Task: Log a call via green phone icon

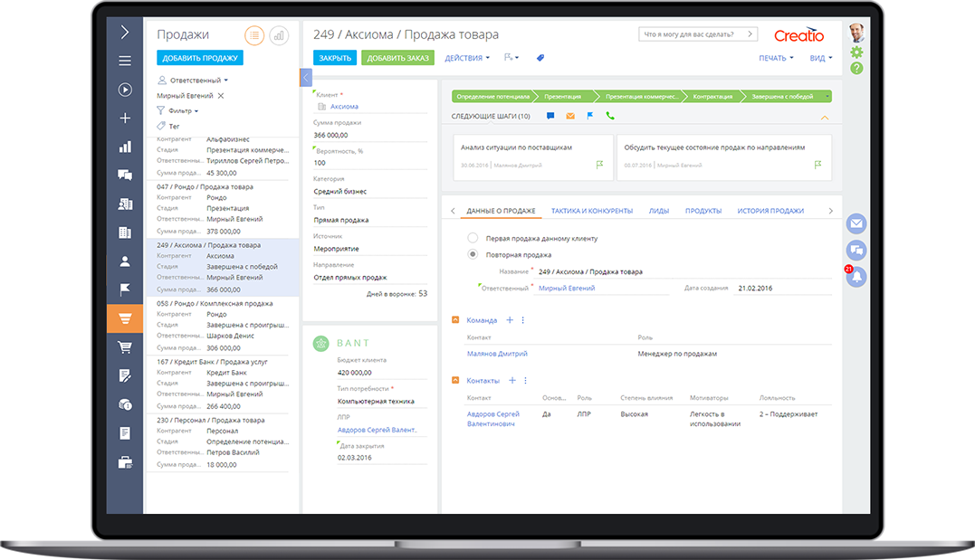Action: pyautogui.click(x=610, y=116)
